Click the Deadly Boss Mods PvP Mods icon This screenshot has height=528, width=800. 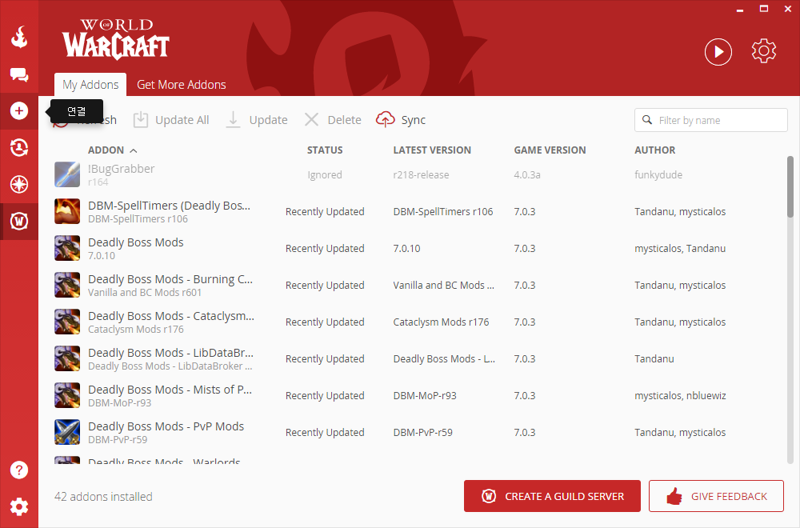pos(67,432)
